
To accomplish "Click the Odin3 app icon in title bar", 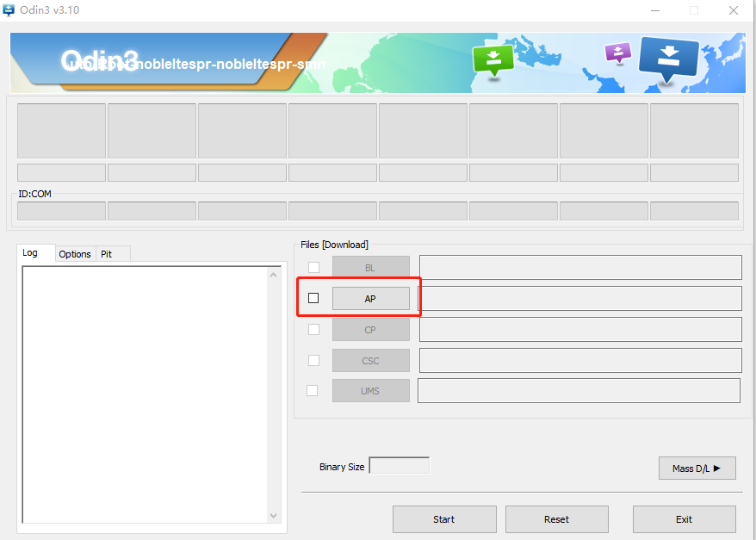I will pos(9,9).
